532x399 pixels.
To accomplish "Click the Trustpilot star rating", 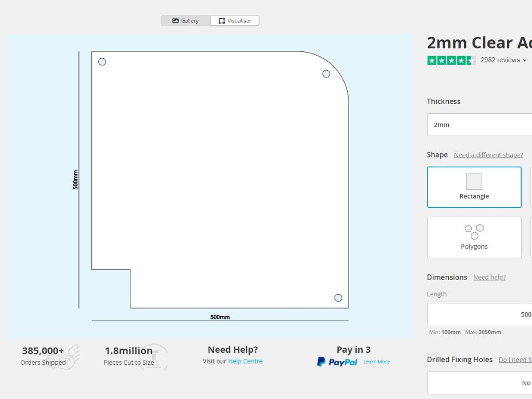I will tap(451, 60).
